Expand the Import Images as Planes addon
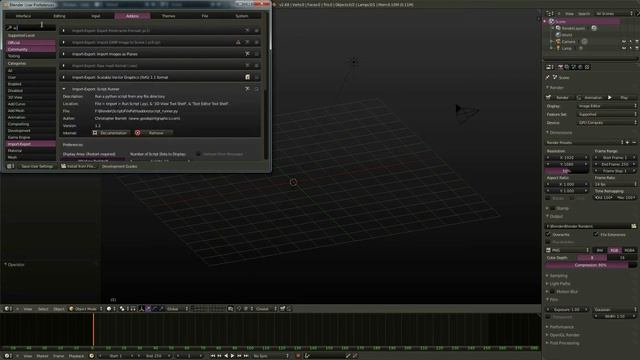Screen dimensions: 640x360 coord(64,54)
